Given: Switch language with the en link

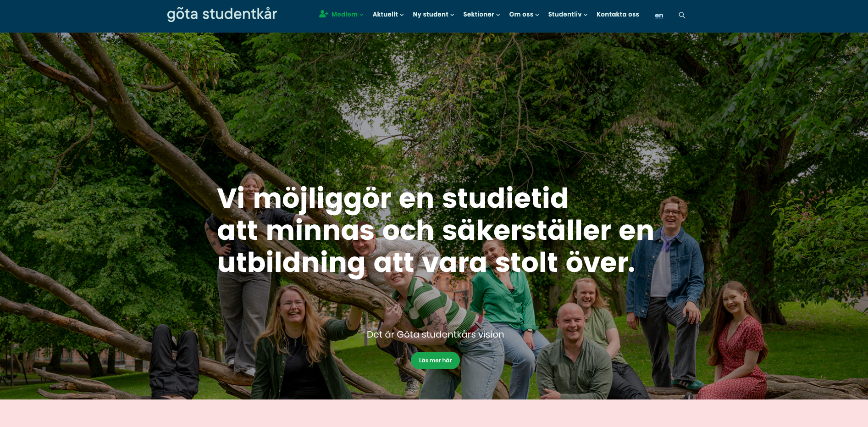Looking at the screenshot, I should click(x=659, y=15).
